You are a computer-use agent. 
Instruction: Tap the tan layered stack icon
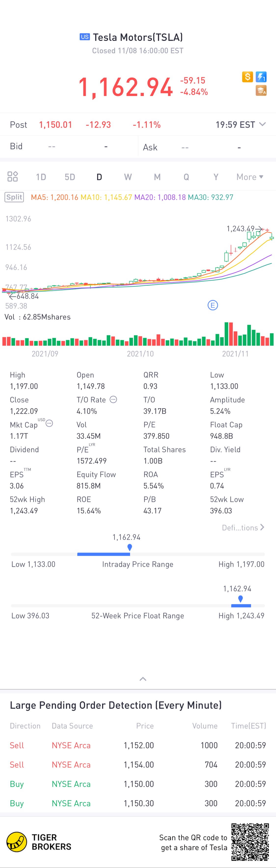261,91
